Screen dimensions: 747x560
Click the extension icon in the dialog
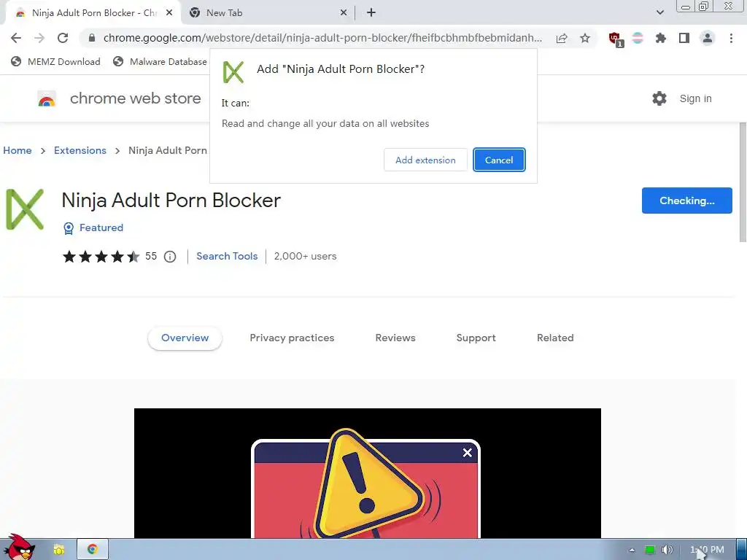click(233, 72)
